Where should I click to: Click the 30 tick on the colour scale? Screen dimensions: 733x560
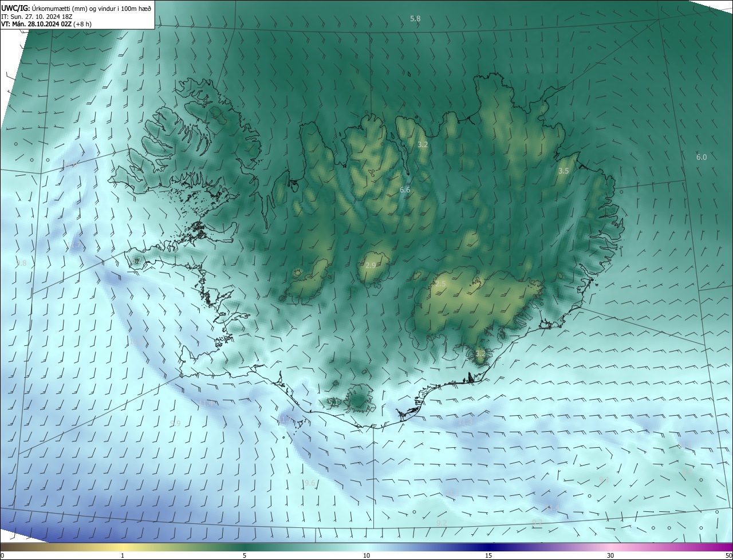(x=610, y=555)
